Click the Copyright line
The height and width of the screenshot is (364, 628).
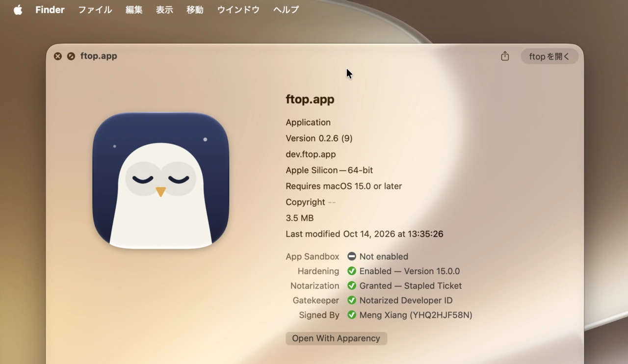pyautogui.click(x=311, y=202)
